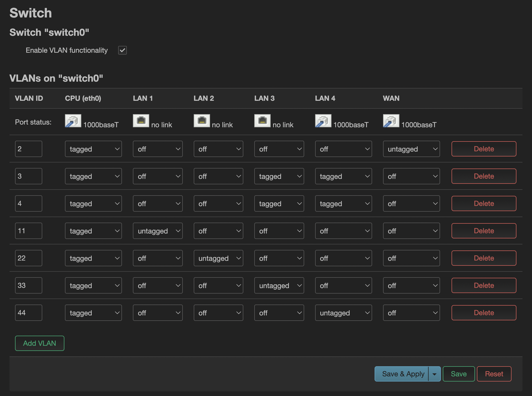Click Add VLAN to create a new VLAN
The image size is (532, 396).
click(39, 343)
